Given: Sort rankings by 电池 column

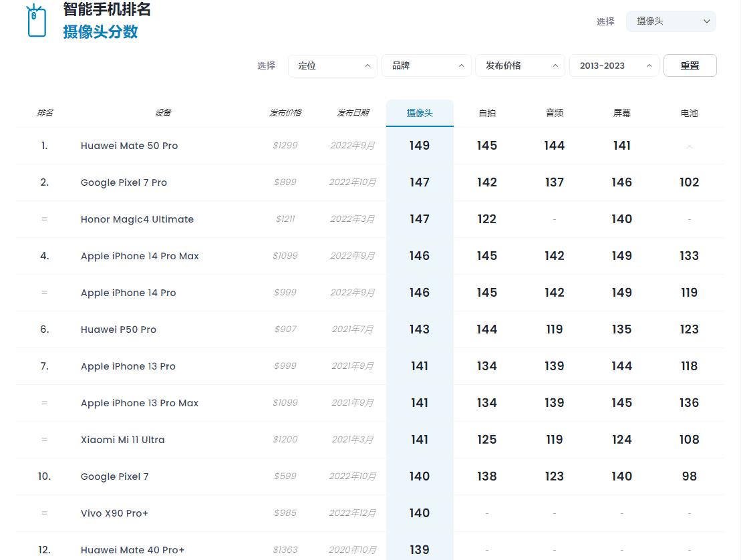Looking at the screenshot, I should click(689, 112).
